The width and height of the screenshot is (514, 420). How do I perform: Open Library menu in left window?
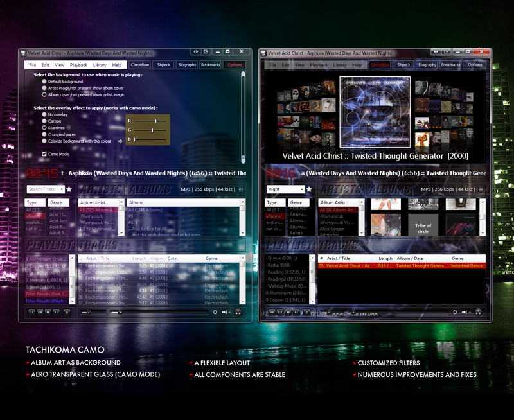100,65
